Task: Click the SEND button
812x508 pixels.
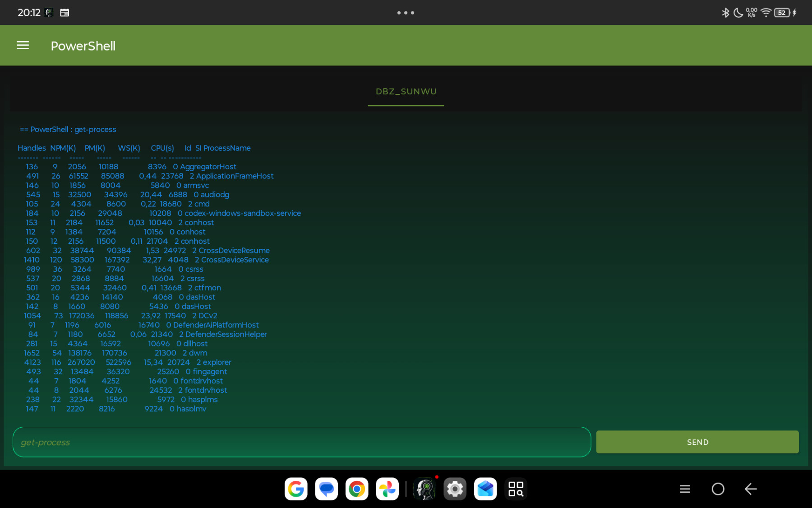Action: [x=697, y=442]
